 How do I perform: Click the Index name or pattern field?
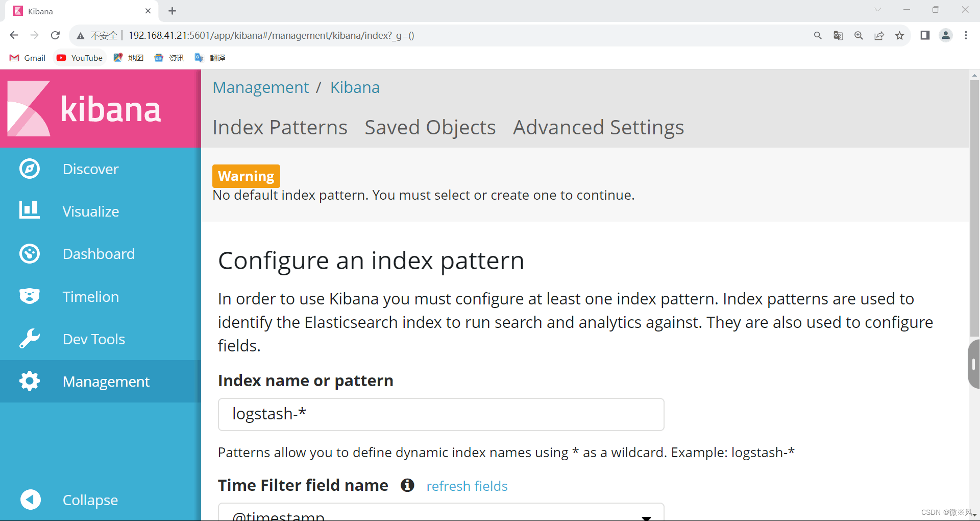(x=441, y=414)
